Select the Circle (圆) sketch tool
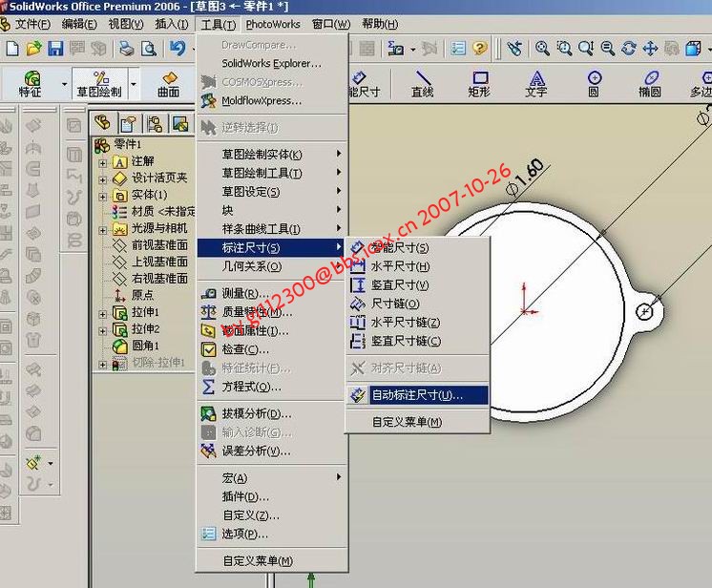Viewport: 712px width, 588px height. tap(594, 84)
